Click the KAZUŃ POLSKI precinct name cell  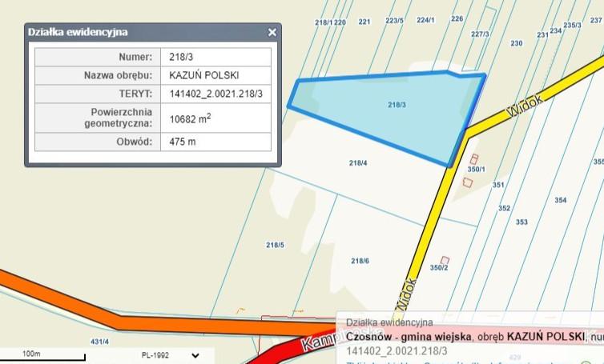click(204, 76)
